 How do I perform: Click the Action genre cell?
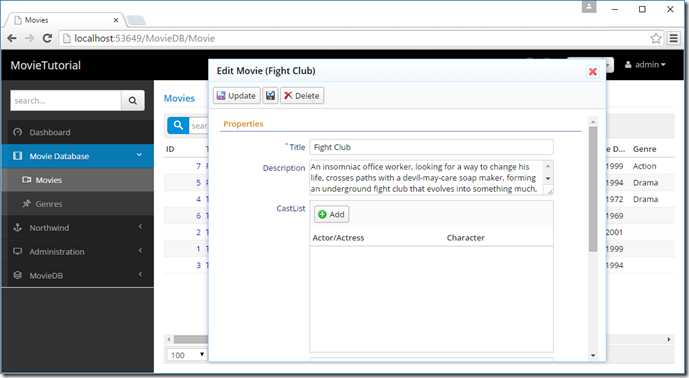coord(645,166)
